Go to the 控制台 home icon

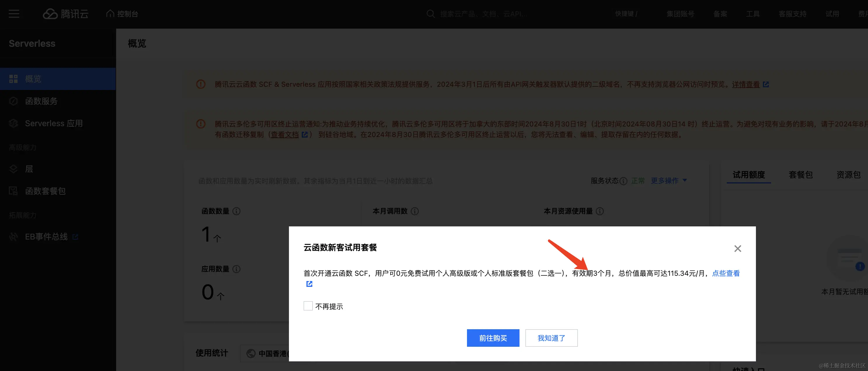[110, 13]
